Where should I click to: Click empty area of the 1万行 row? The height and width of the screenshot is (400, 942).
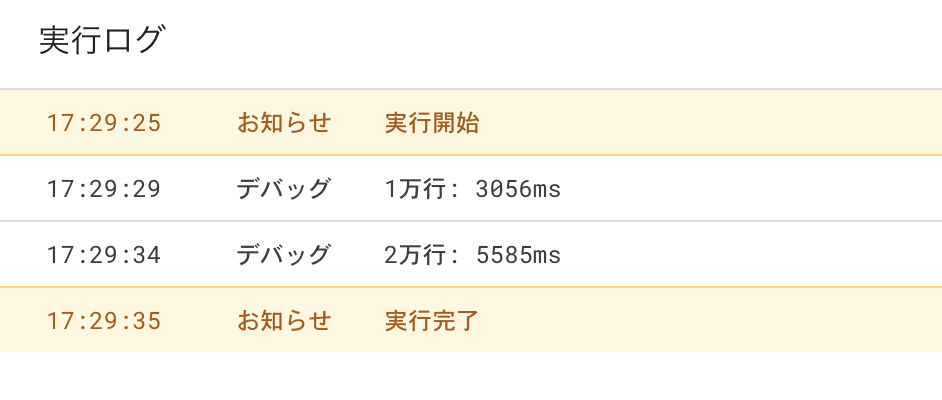tap(751, 189)
